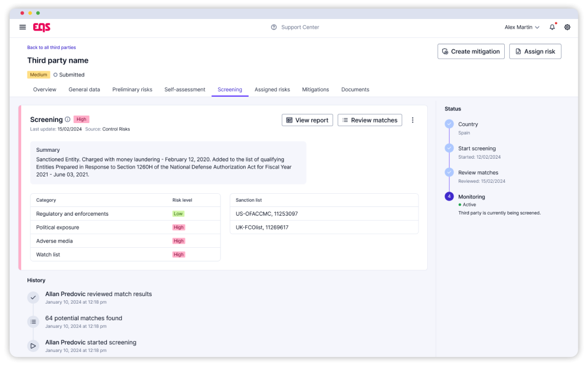Click the Monitoring step 4 circle
This screenshot has height=368, width=588.
(x=449, y=197)
